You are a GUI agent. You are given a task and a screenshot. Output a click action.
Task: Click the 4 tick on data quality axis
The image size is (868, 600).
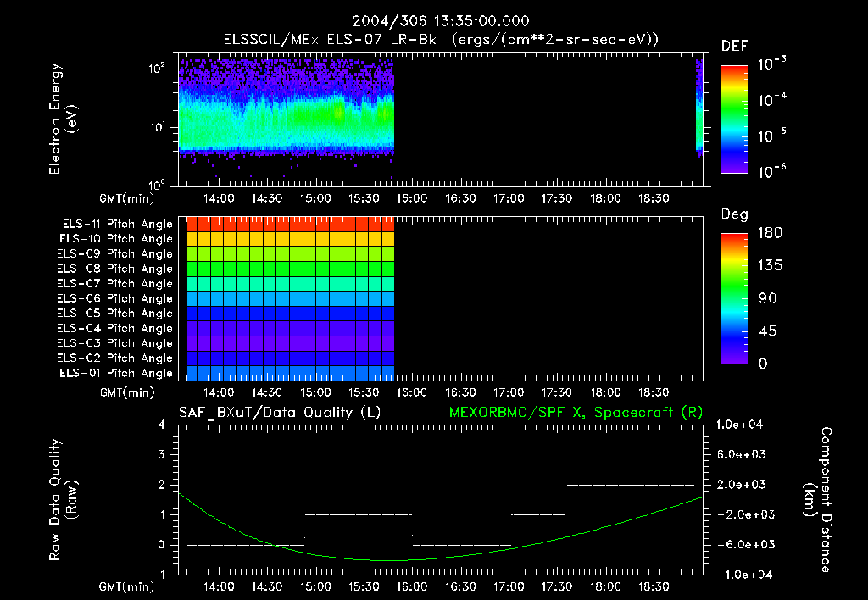point(161,425)
